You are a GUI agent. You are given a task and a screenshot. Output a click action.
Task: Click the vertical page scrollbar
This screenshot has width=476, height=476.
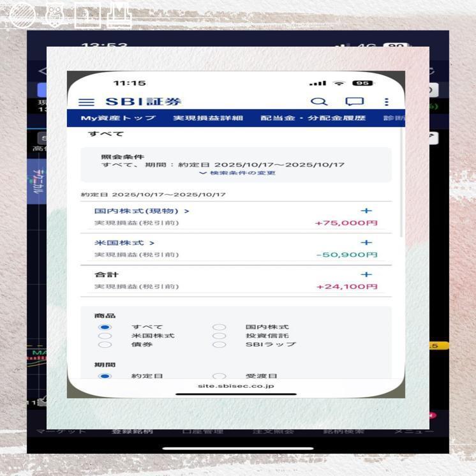tap(401, 182)
